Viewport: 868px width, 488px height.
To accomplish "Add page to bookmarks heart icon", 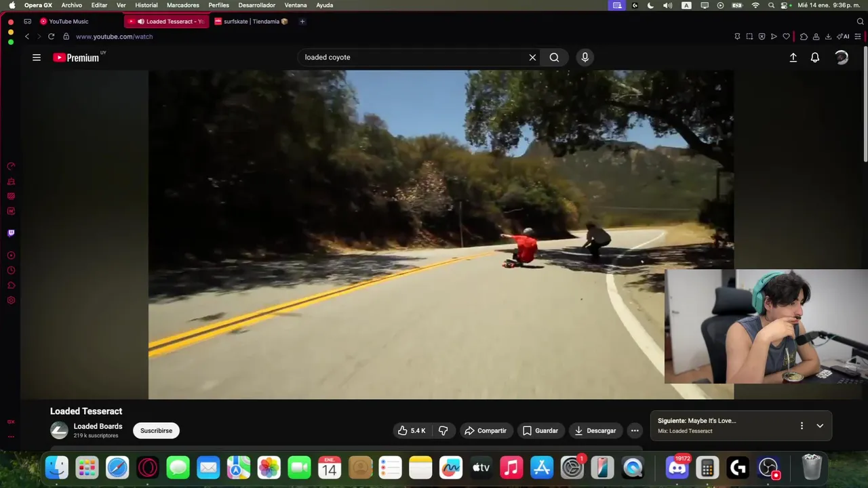I will [x=786, y=37].
